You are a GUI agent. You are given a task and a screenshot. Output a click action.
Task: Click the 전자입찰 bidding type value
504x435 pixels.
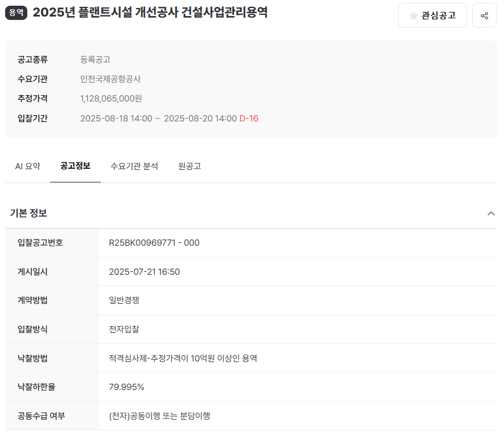tap(124, 330)
